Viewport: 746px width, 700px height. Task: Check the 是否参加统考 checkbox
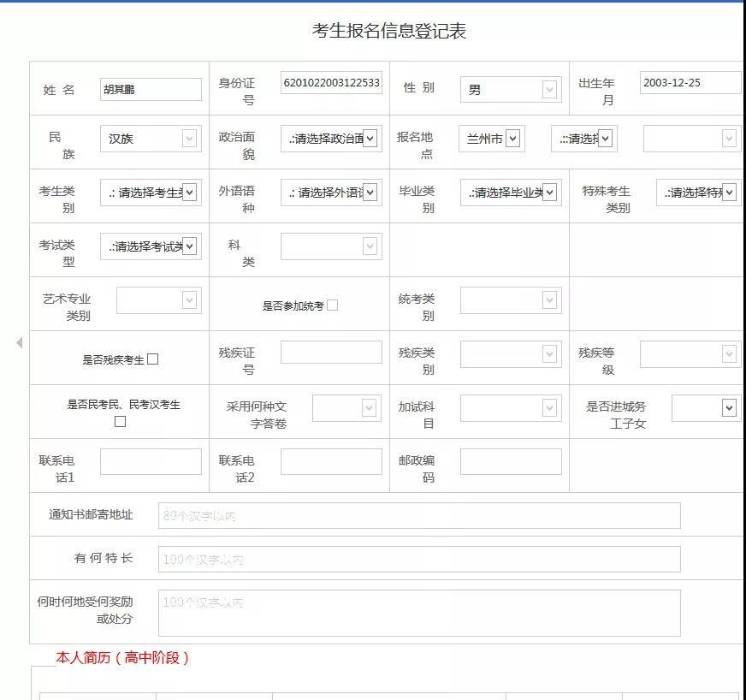point(333,305)
